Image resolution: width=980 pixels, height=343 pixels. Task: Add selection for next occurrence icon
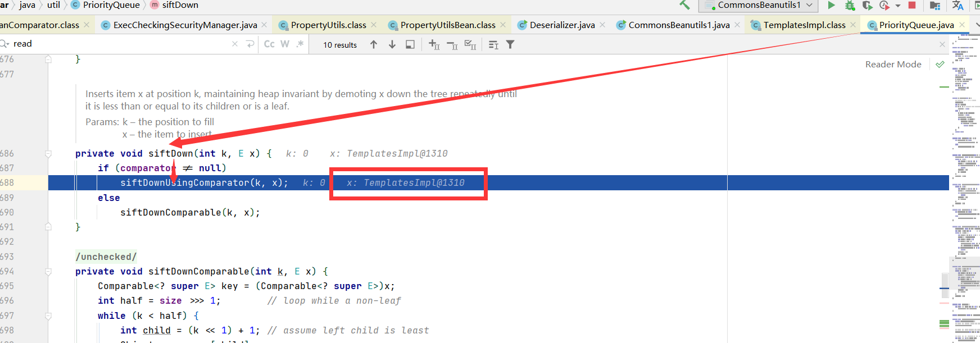(x=434, y=44)
